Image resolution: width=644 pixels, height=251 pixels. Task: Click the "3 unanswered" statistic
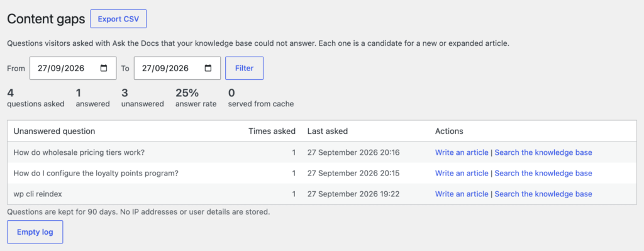(x=143, y=98)
